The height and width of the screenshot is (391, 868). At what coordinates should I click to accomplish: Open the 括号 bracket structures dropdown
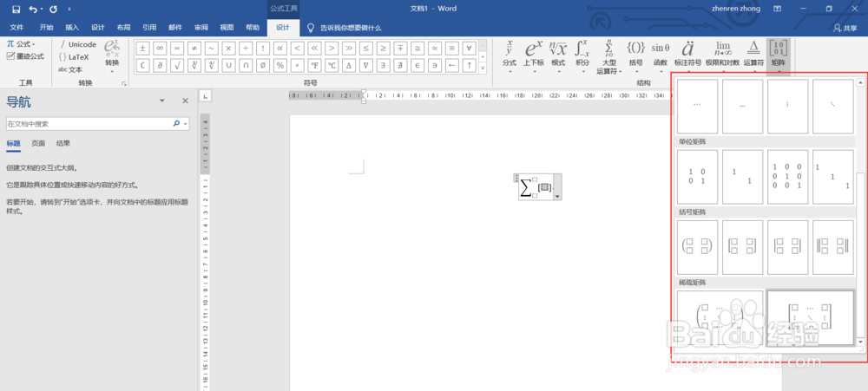636,56
